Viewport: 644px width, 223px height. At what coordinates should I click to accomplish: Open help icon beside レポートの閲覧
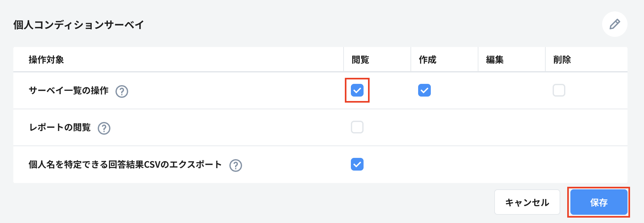point(104,128)
